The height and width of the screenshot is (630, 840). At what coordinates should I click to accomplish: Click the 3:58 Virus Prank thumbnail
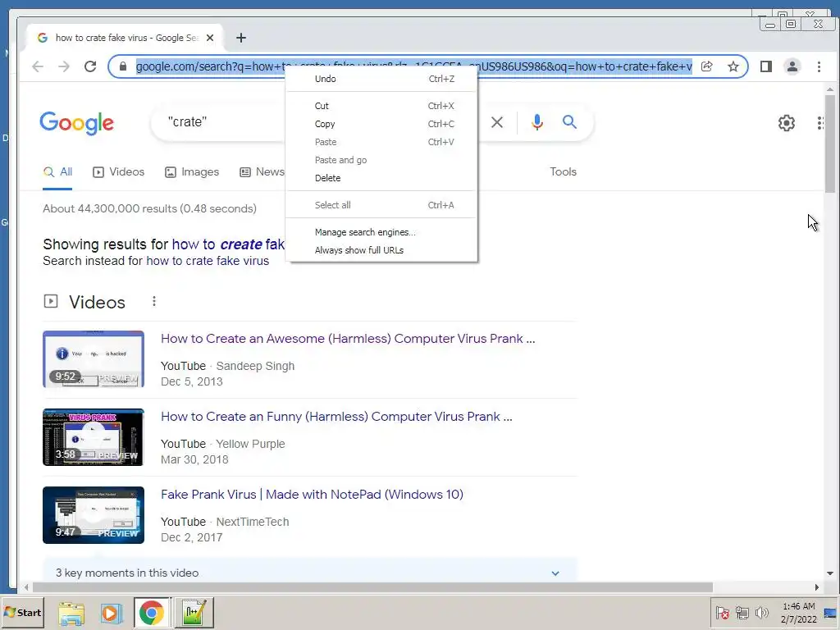click(94, 437)
